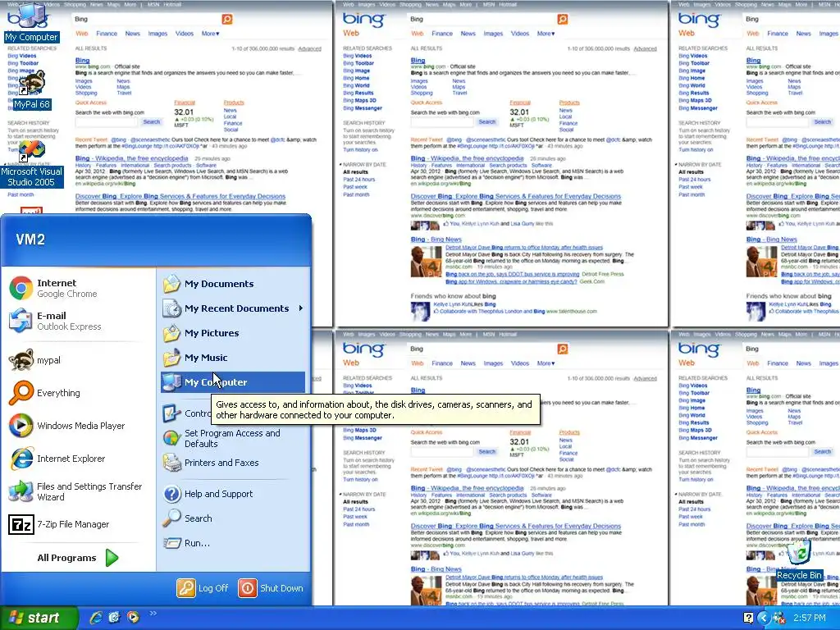This screenshot has height=630, width=840.
Task: Launch Internet Explorer from Quick Launch bar
Action: point(96,618)
